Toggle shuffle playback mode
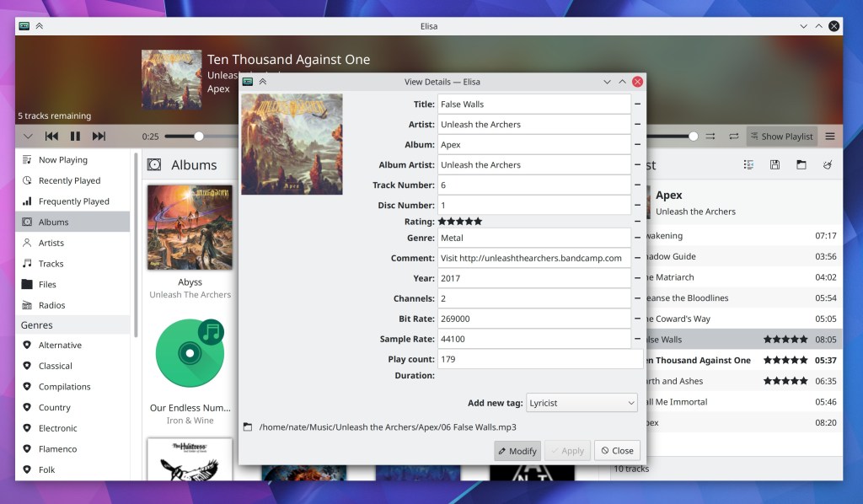The width and height of the screenshot is (863, 504). [x=710, y=137]
